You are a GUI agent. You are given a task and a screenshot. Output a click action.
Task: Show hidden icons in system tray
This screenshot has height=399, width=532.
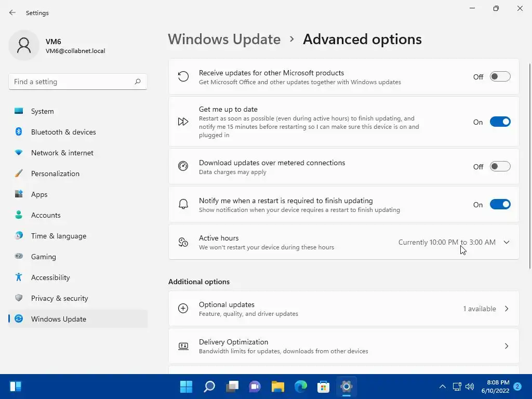point(443,387)
